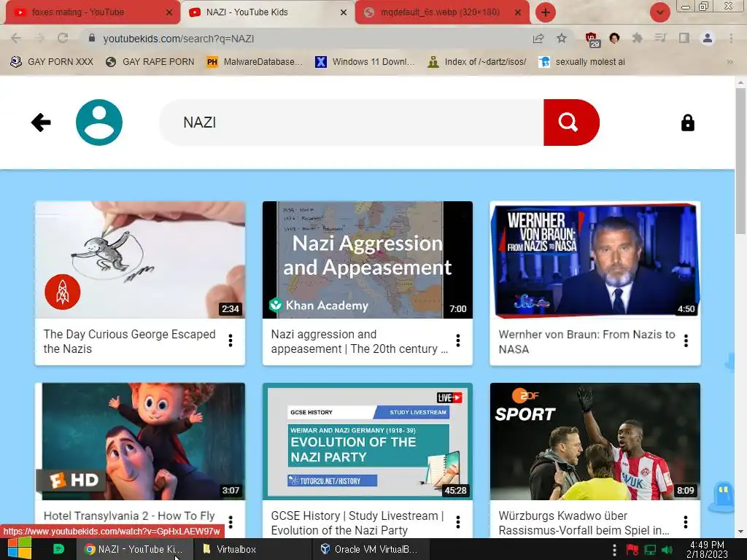Go back using the black arrow on YouTube Kids
Screen dimensions: 747x560
41,122
